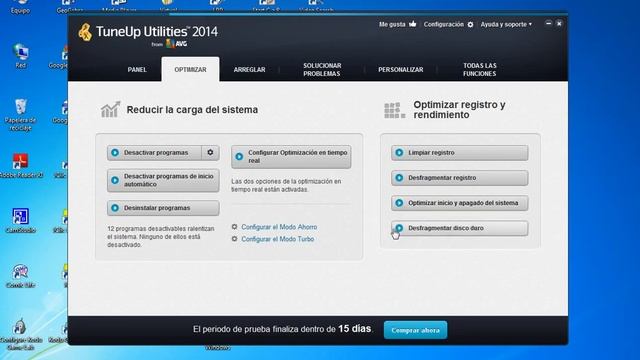Click the Optimizar registro y rendimiento heading
The image size is (640, 360).
coord(459,110)
